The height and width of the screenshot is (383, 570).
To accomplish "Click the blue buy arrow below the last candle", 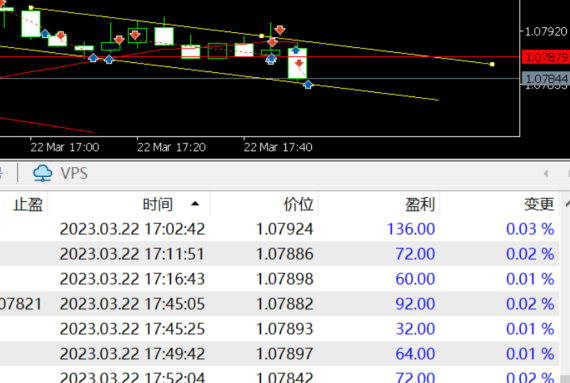I will click(x=308, y=85).
